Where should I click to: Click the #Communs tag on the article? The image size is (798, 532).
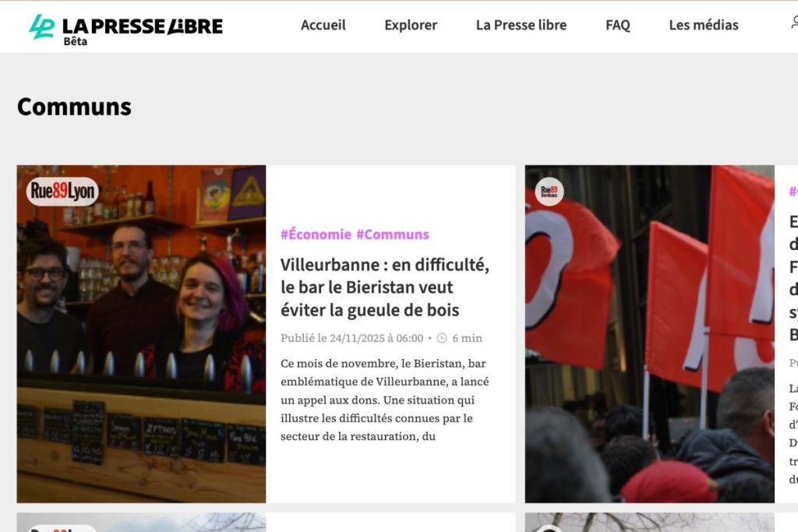(x=392, y=234)
